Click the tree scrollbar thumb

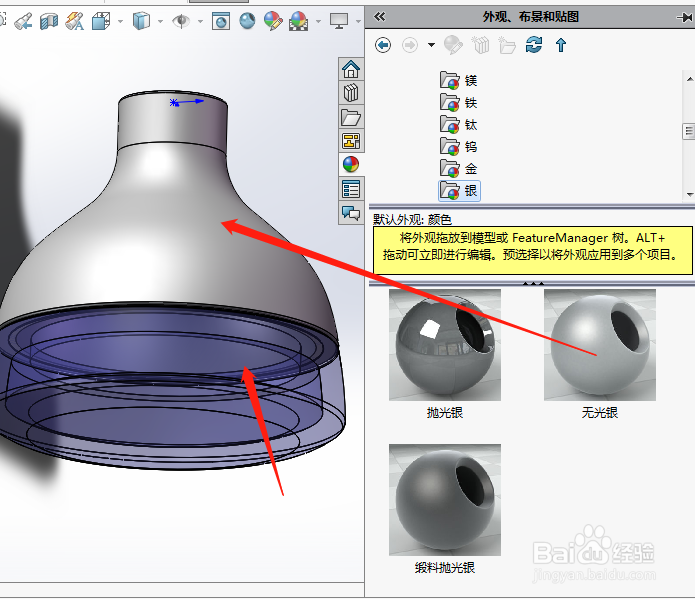click(x=689, y=131)
